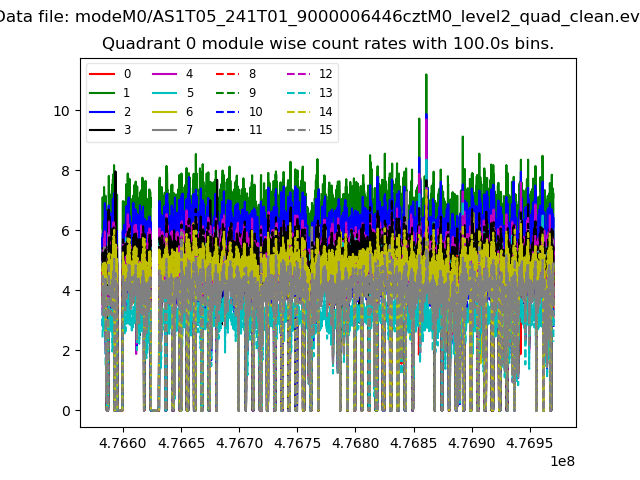Screen dimensions: 640x480
Task: Click legend entry for module 11
Action: pos(239,130)
